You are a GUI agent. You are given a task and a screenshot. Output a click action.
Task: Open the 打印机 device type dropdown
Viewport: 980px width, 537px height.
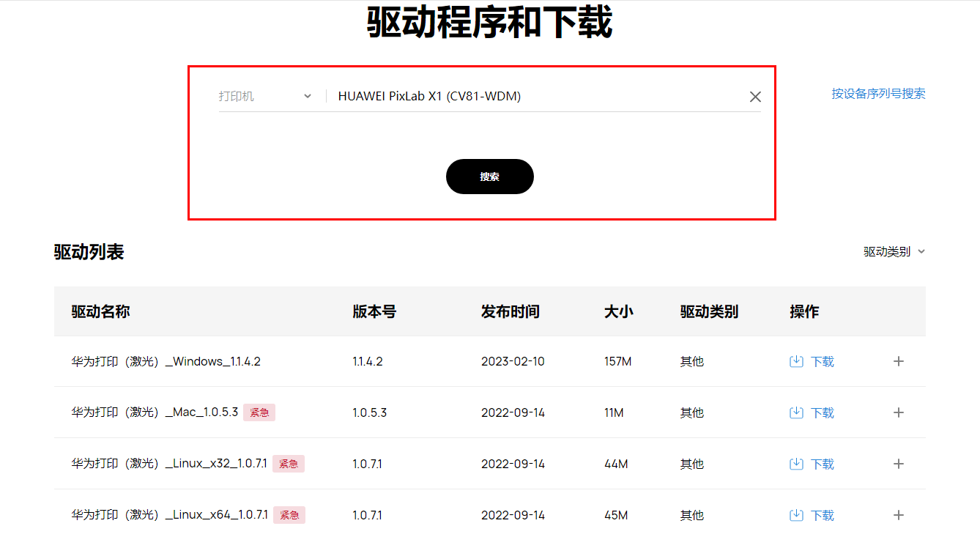[x=265, y=96]
